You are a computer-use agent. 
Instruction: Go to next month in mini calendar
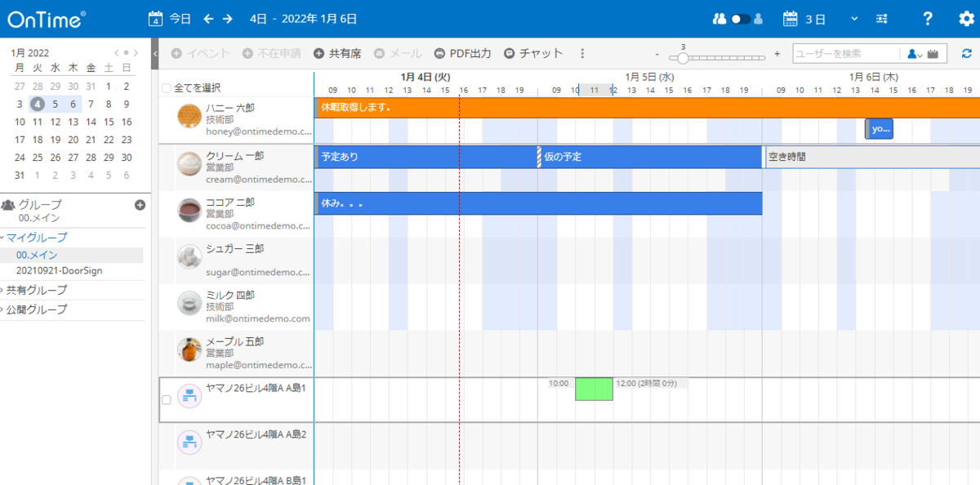[135, 53]
